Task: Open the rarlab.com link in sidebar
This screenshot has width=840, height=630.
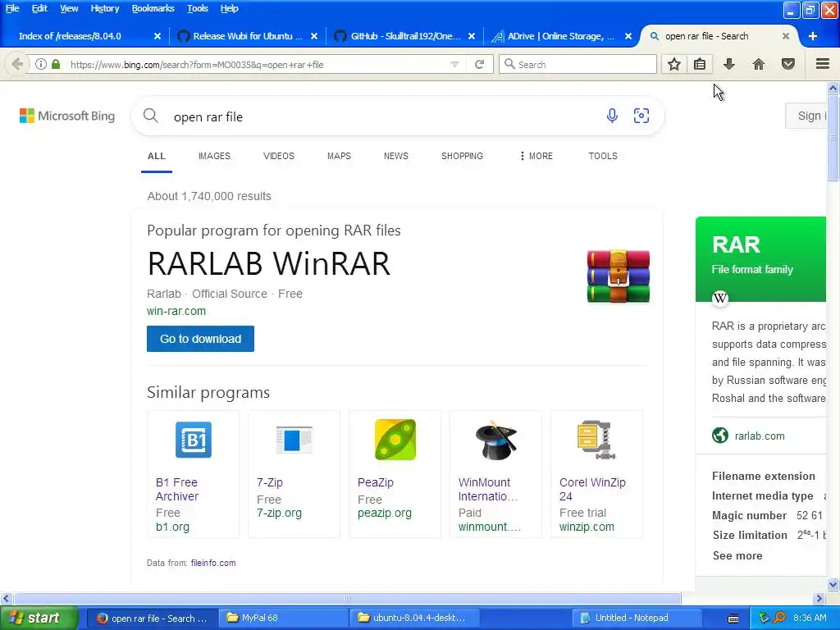Action: point(760,436)
